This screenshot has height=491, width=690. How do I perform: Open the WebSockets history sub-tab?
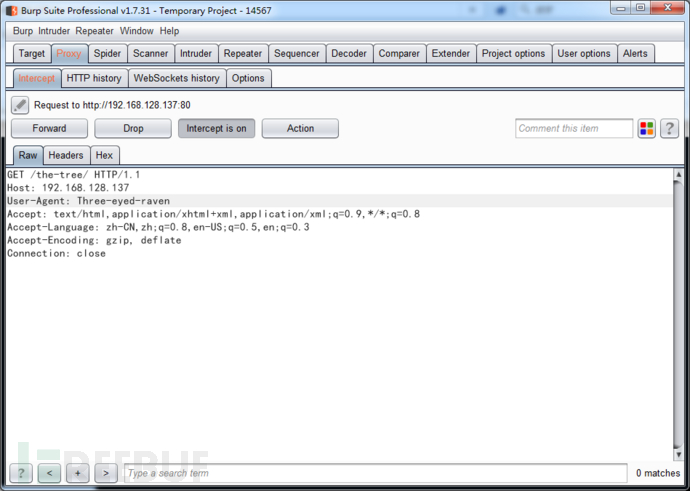177,78
